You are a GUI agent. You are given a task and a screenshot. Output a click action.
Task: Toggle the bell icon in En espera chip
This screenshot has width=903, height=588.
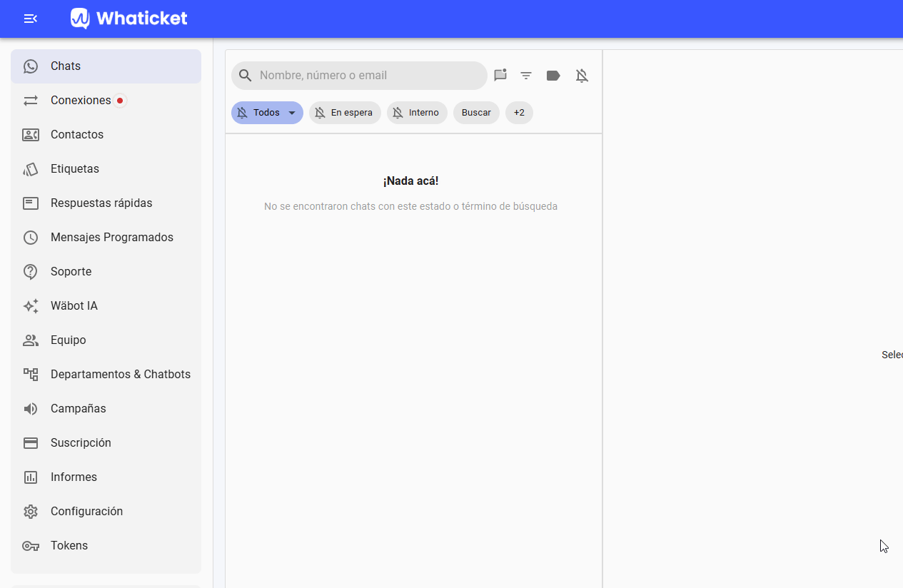tap(320, 113)
